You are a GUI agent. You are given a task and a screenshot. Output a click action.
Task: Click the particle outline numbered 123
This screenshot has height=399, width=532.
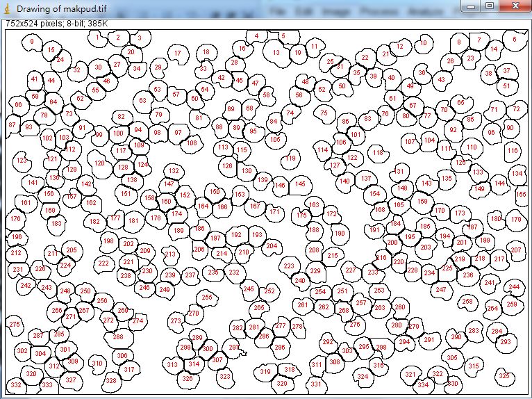22,161
